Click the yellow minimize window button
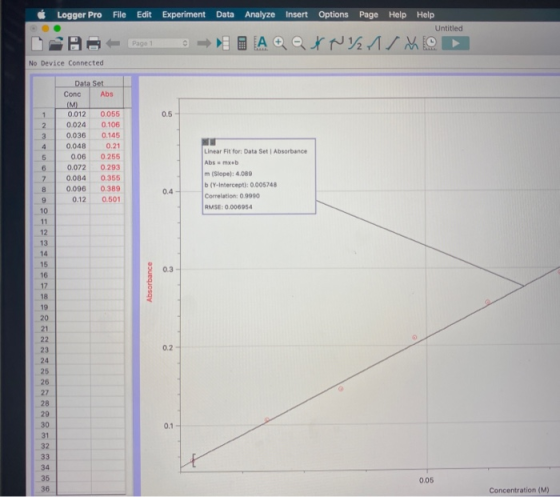Screen dimensions: 560x497 click(x=45, y=28)
